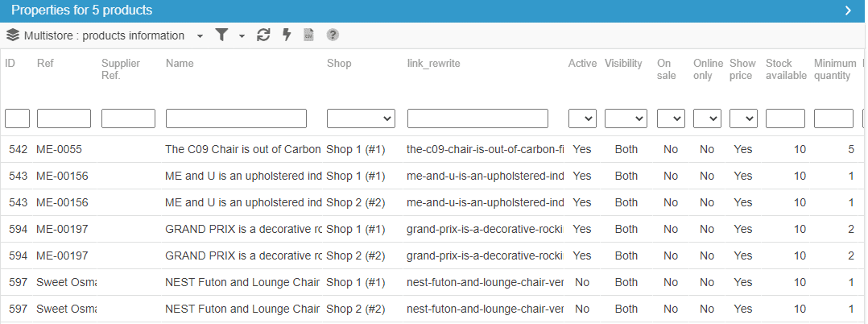The width and height of the screenshot is (868, 324).
Task: Expand panel with the top-right chevron arrow
Action: pyautogui.click(x=848, y=10)
